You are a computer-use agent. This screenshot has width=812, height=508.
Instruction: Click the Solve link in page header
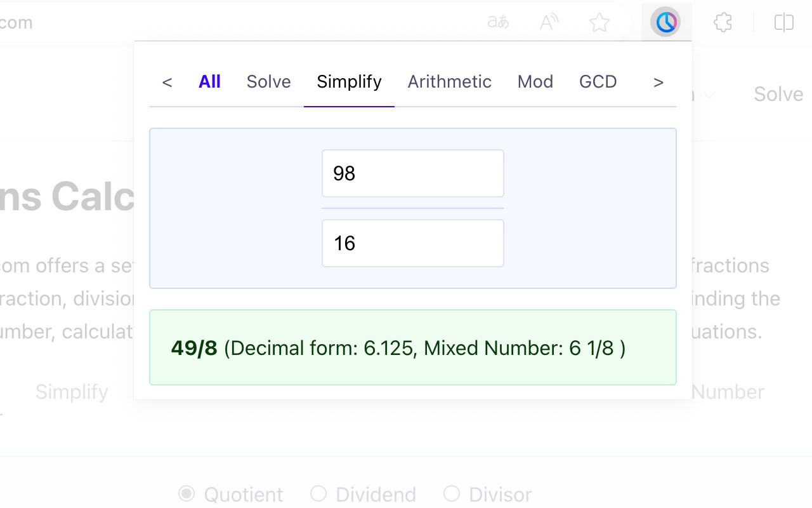tap(778, 95)
